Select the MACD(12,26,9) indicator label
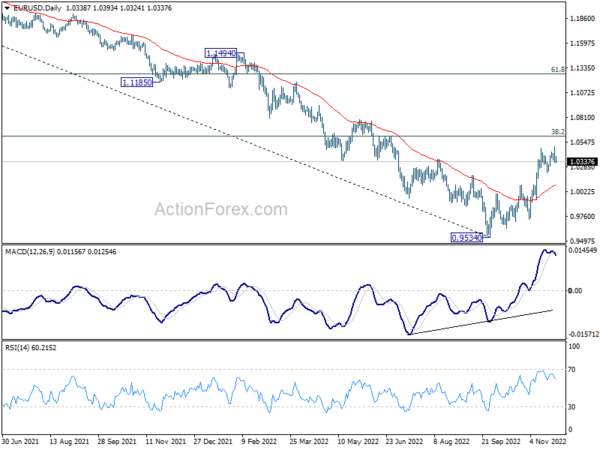 coord(30,252)
